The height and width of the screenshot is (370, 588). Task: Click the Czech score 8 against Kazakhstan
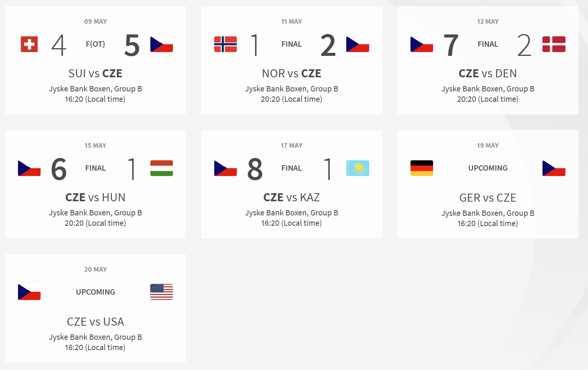[x=255, y=169]
